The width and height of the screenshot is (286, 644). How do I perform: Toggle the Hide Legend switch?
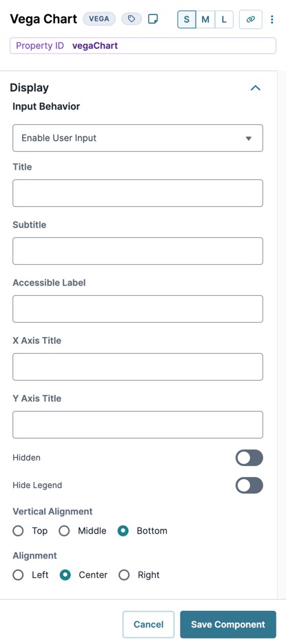click(x=249, y=485)
